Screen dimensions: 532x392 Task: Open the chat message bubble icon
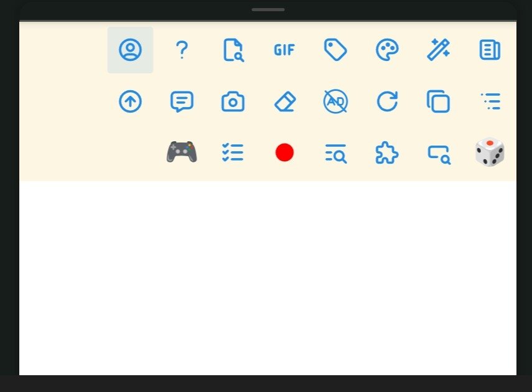(182, 101)
